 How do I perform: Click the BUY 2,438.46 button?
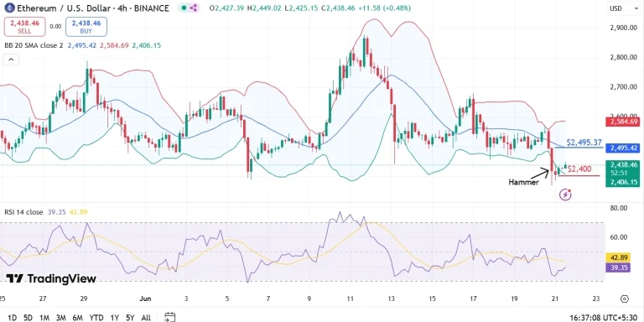86,27
